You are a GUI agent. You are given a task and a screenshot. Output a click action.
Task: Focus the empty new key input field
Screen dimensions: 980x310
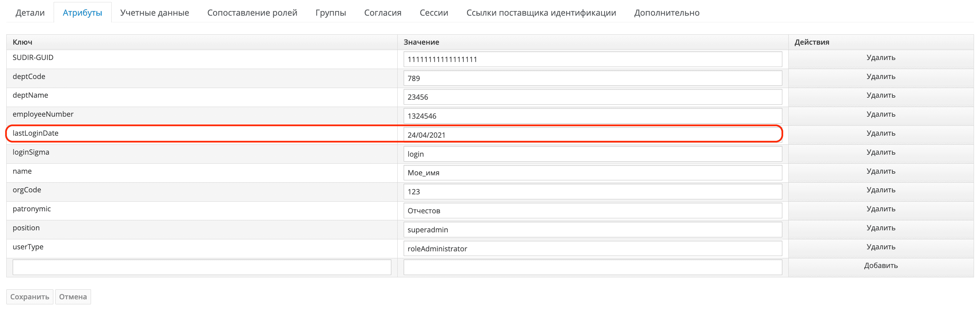pyautogui.click(x=202, y=267)
